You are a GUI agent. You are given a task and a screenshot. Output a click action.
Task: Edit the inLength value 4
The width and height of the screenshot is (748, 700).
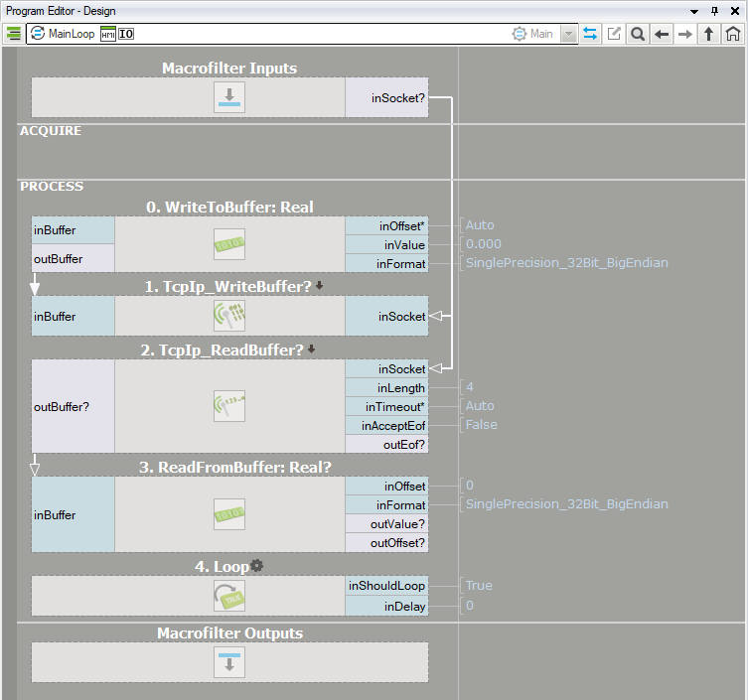470,386
